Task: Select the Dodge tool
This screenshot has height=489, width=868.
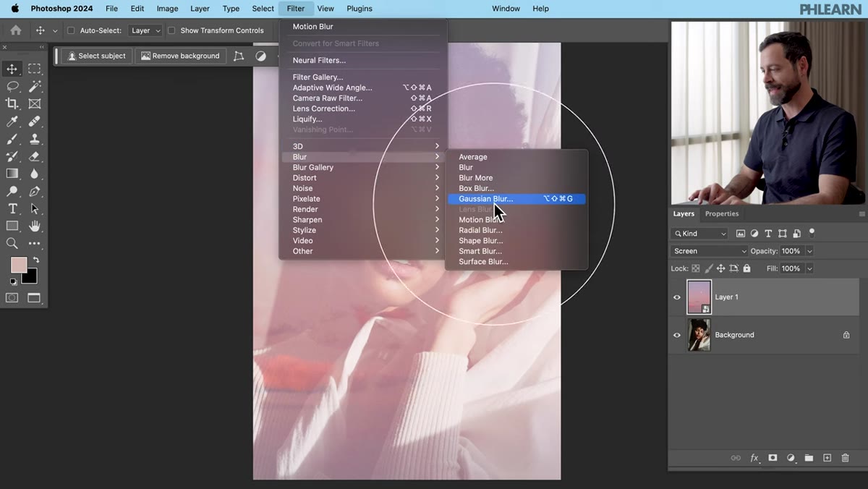Action: click(x=12, y=191)
